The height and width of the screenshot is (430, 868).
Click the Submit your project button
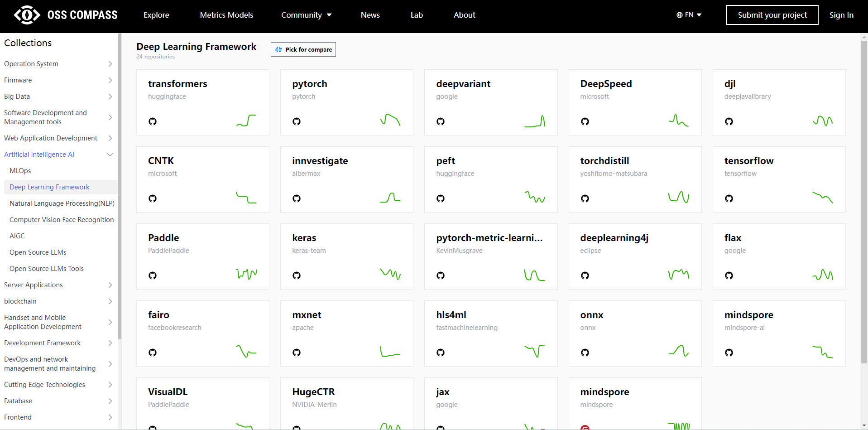click(x=772, y=15)
